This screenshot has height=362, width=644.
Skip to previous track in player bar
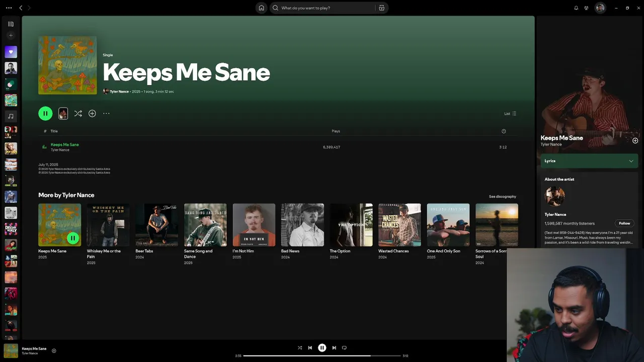coord(310,348)
